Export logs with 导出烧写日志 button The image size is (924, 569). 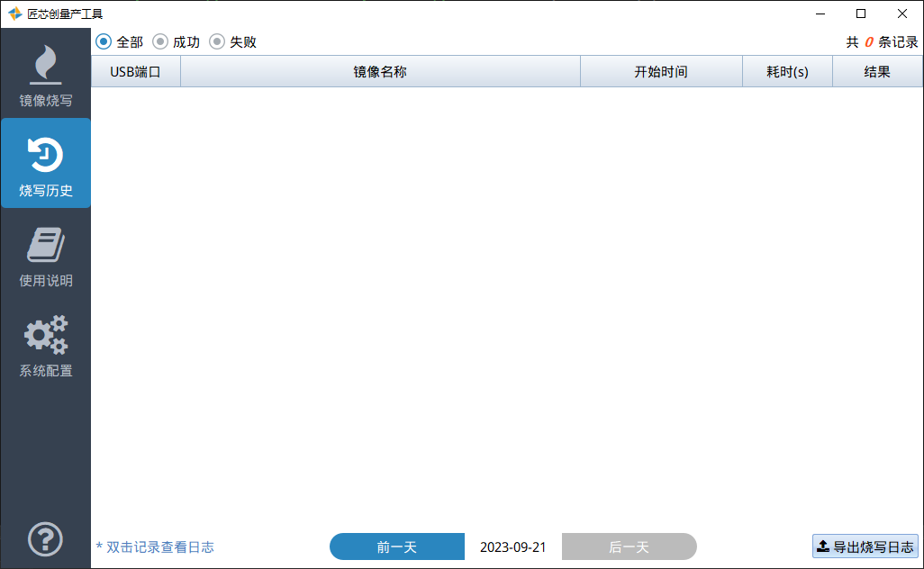(x=865, y=546)
